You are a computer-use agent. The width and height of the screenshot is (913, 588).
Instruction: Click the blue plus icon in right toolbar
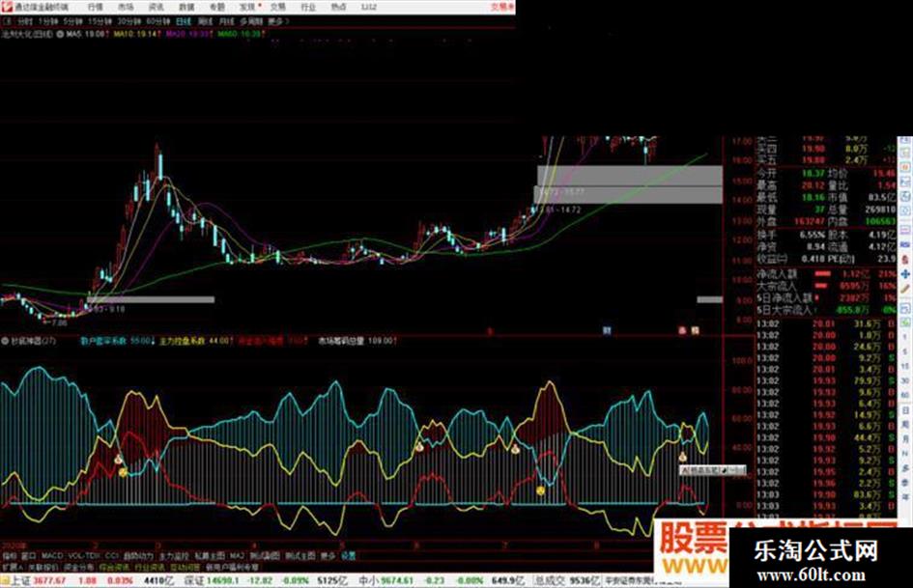(x=905, y=273)
